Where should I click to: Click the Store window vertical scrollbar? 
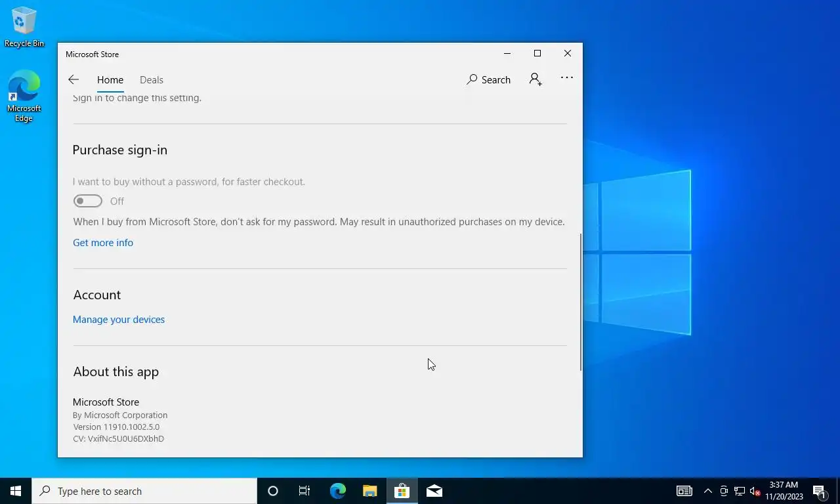click(x=580, y=302)
